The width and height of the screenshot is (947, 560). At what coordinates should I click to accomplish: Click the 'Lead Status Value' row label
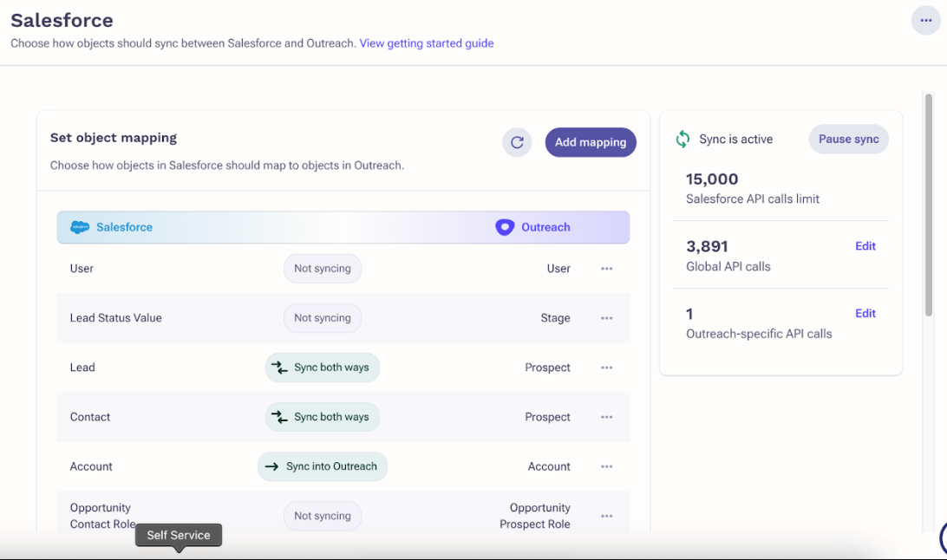tap(116, 318)
